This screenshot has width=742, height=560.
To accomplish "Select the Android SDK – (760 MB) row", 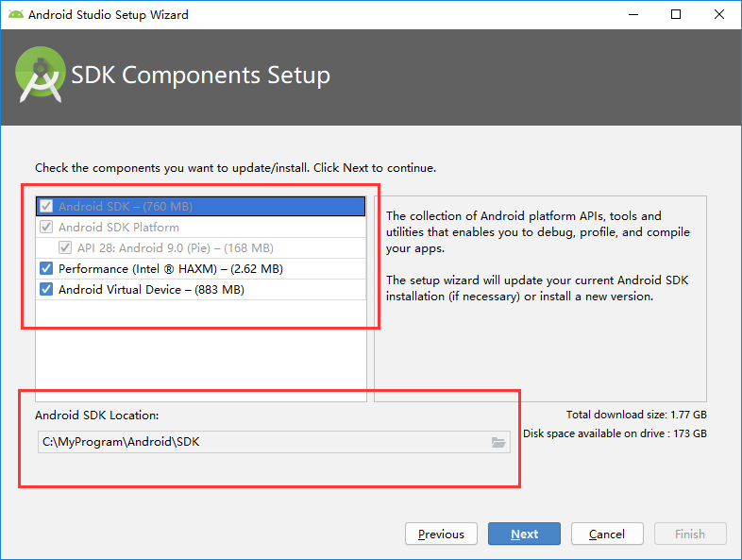I will coord(201,207).
